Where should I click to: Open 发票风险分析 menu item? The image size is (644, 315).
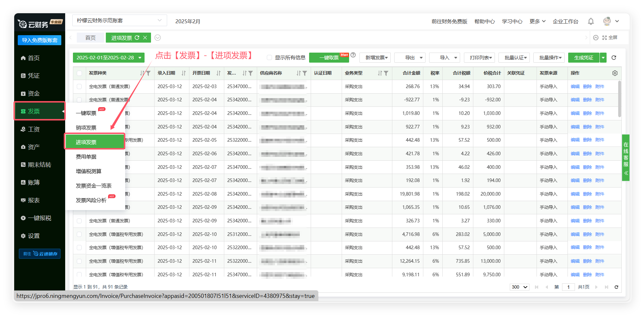click(x=91, y=200)
